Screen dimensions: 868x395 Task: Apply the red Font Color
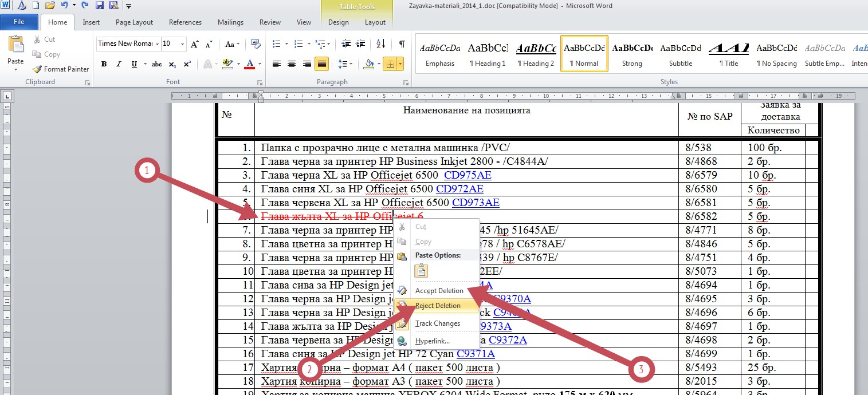tap(249, 64)
